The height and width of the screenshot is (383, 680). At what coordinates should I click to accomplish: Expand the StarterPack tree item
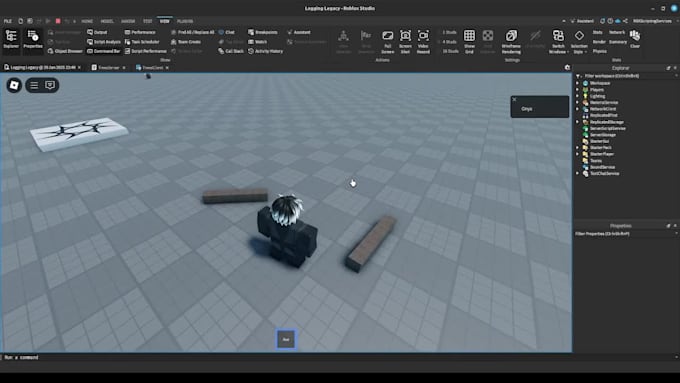tap(577, 147)
